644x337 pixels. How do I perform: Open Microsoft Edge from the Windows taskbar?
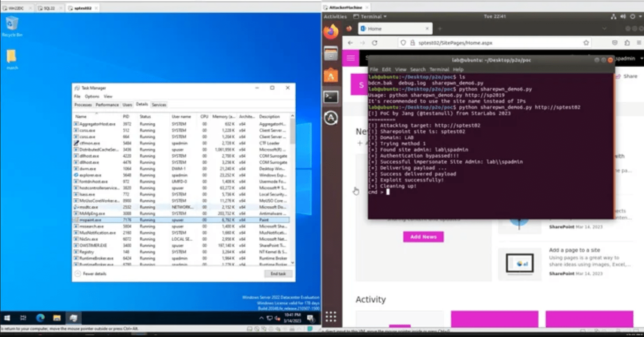pos(40,318)
